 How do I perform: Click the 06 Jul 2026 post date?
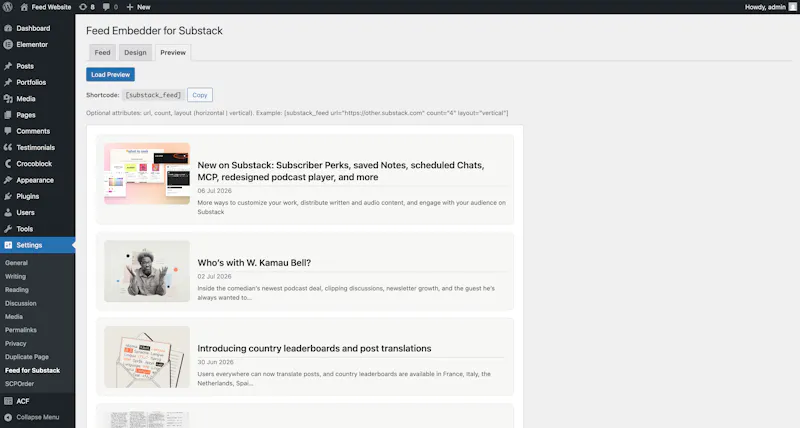point(214,191)
